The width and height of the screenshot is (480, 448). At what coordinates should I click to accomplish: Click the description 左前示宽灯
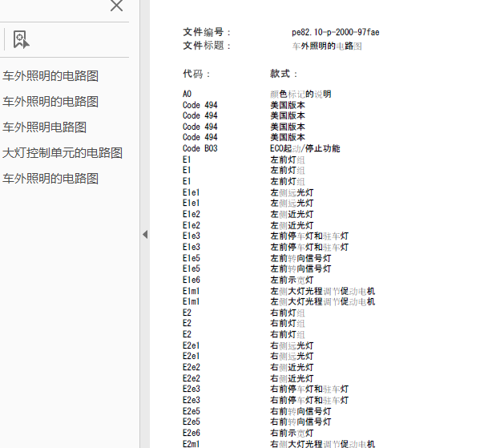(x=292, y=280)
